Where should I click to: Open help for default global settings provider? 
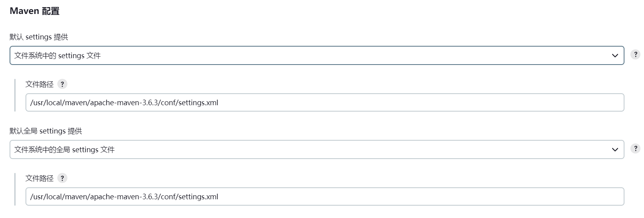635,149
